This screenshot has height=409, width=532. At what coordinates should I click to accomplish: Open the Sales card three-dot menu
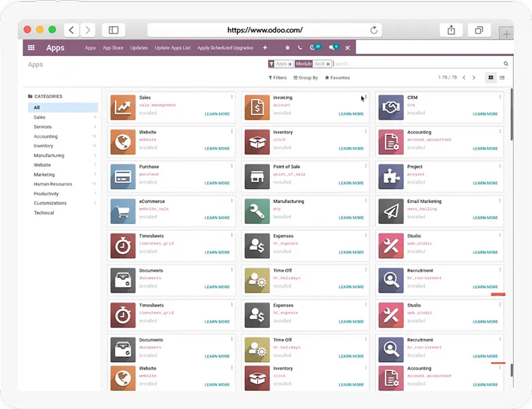(232, 97)
